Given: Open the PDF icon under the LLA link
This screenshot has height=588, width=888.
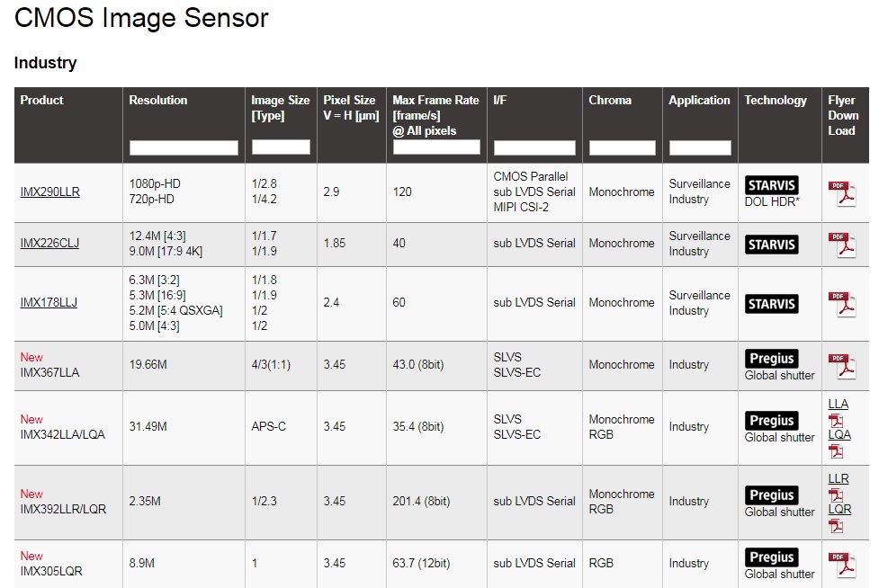Looking at the screenshot, I should pos(836,420).
